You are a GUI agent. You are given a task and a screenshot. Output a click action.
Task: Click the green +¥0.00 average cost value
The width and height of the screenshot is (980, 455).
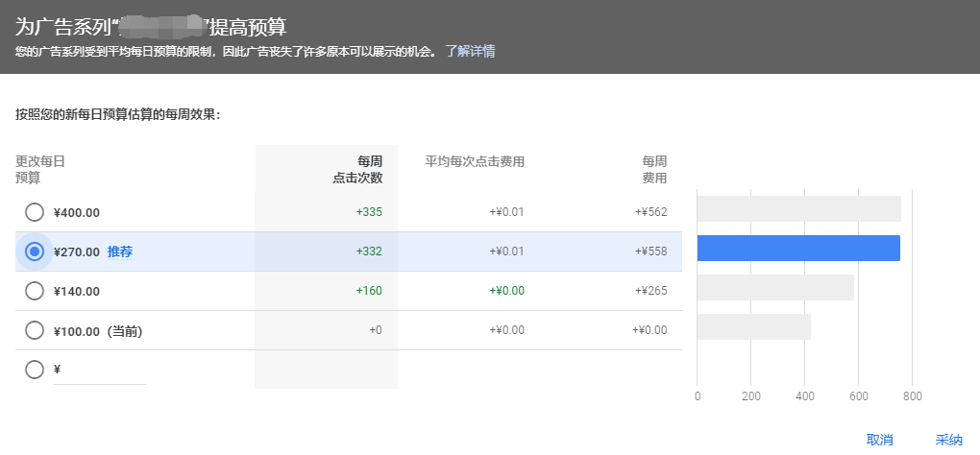tap(507, 291)
